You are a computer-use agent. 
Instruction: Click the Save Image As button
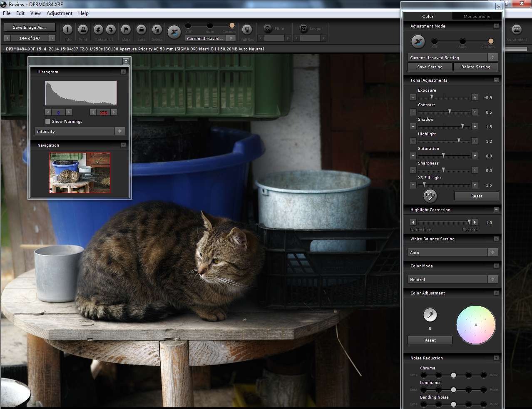point(29,27)
